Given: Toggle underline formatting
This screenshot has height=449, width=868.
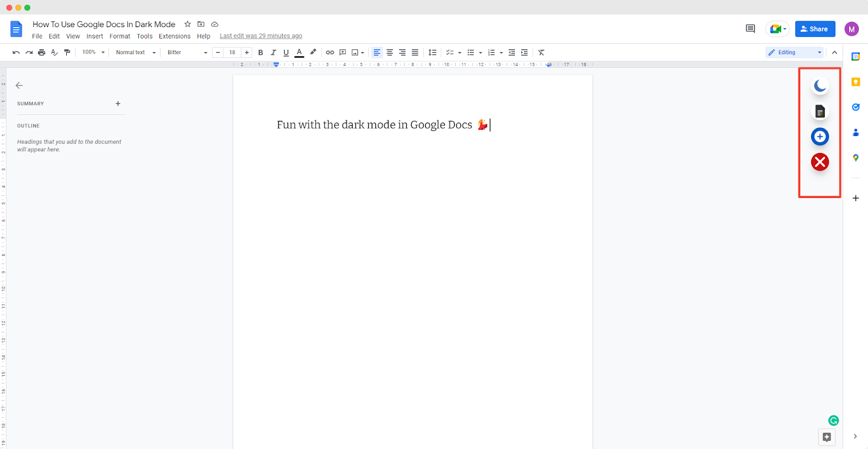Looking at the screenshot, I should 286,53.
